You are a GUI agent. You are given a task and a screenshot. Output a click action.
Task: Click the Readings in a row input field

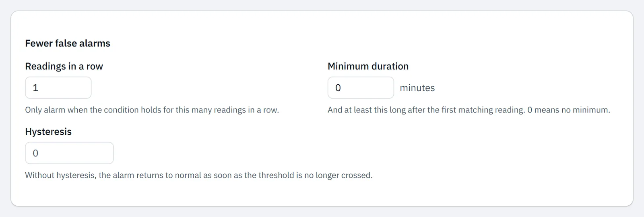pyautogui.click(x=58, y=88)
